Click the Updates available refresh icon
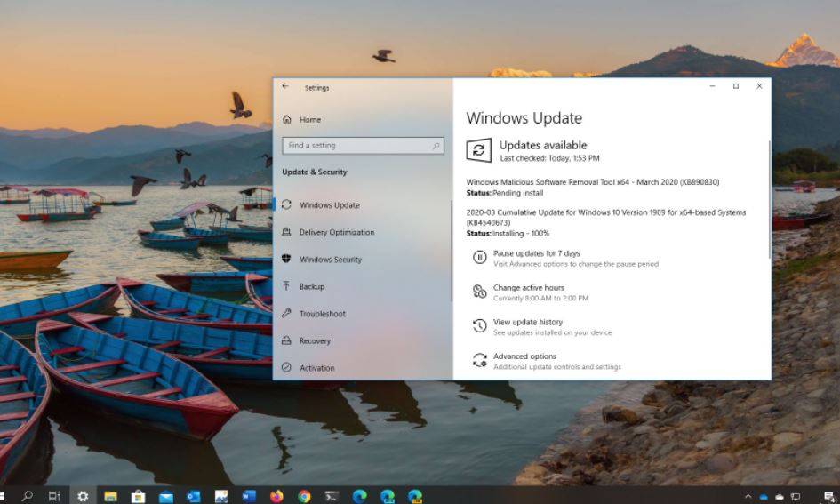Screen dimensions: 840x504 tap(479, 150)
